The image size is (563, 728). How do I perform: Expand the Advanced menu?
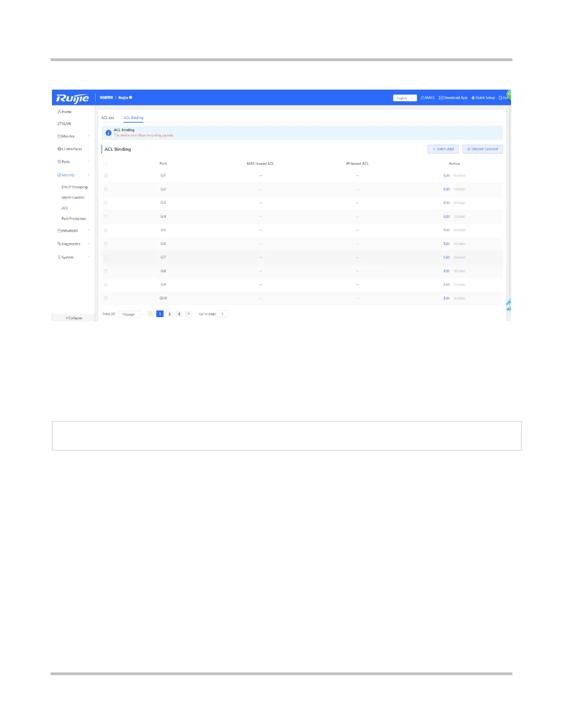click(x=74, y=231)
